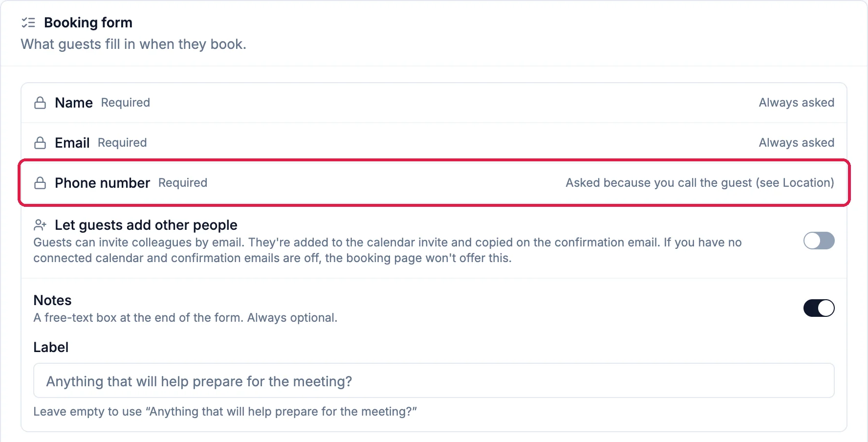Click the lock icon beside Phone number
The height and width of the screenshot is (442, 868).
pyautogui.click(x=40, y=183)
